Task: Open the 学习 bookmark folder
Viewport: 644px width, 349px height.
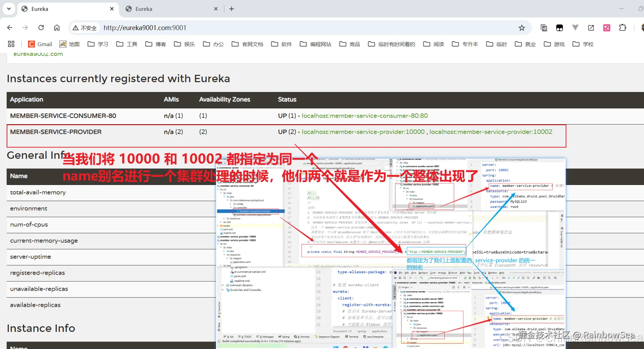Action: tap(98, 44)
